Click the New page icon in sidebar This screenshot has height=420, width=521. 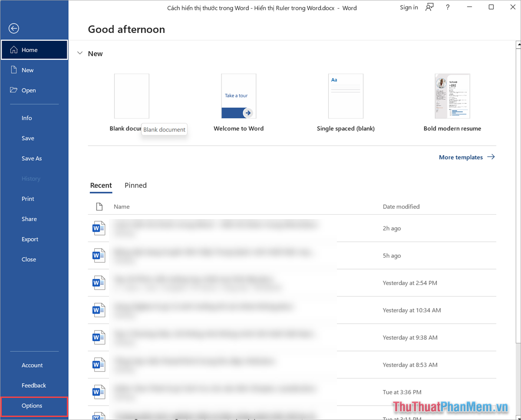pyautogui.click(x=14, y=70)
